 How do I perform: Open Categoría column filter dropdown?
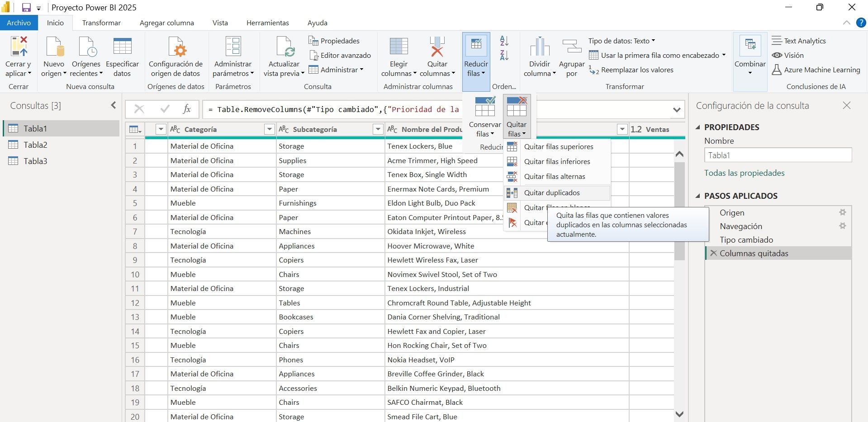269,129
